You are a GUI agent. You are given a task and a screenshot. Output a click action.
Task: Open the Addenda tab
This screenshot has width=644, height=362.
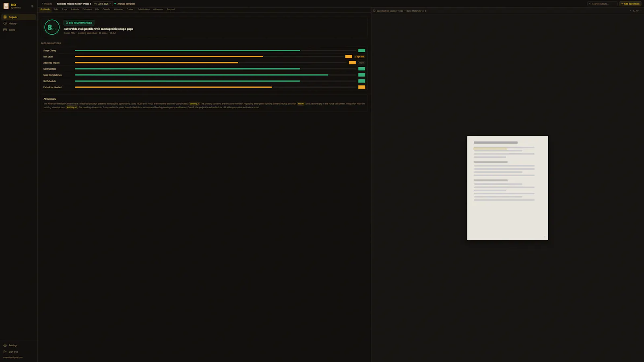(75, 9)
